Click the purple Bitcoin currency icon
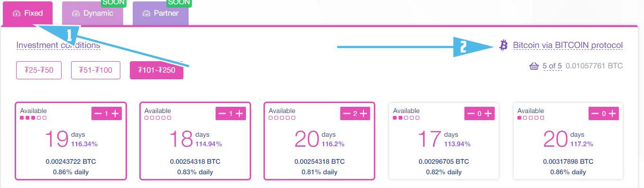This screenshot has width=644, height=188. (504, 45)
